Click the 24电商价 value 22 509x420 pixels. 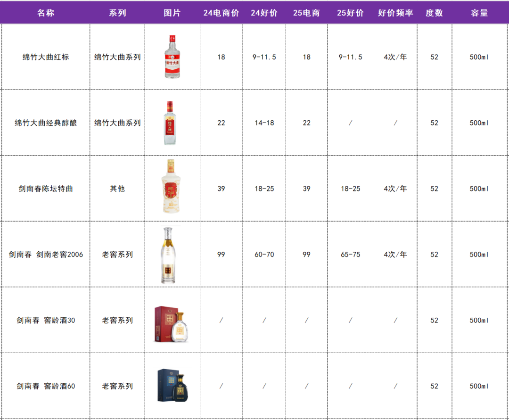coord(222,123)
